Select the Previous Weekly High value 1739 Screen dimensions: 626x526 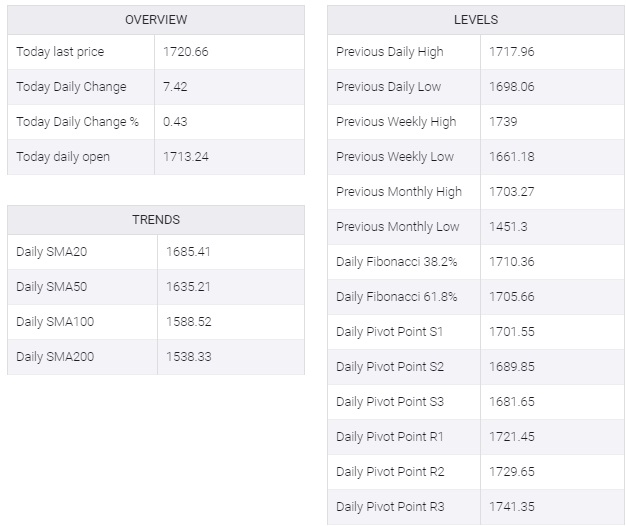coord(505,122)
